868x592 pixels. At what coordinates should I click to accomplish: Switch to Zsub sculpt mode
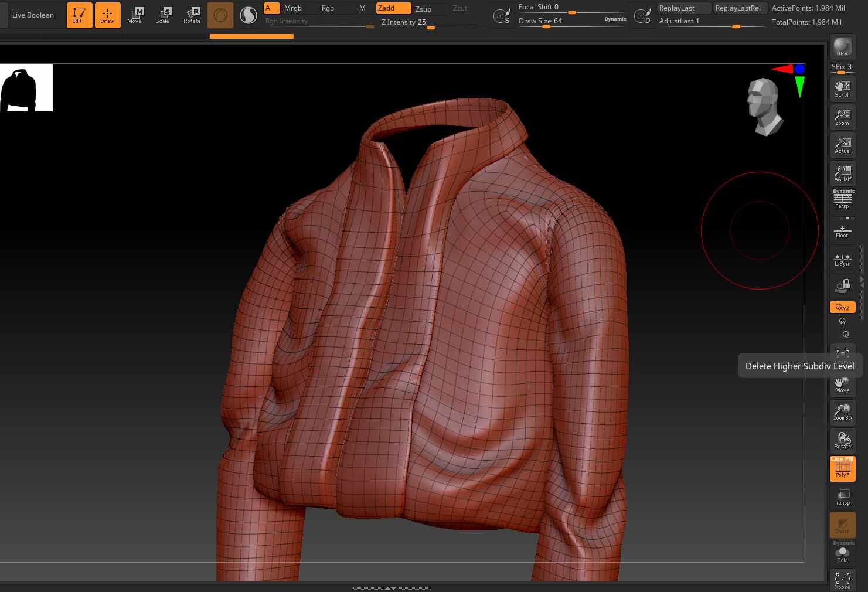(423, 9)
